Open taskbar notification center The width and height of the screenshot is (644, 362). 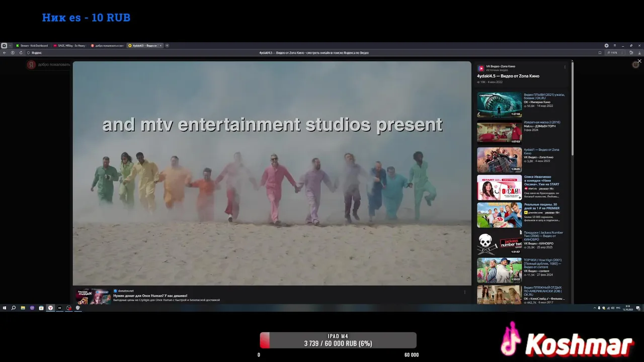pyautogui.click(x=637, y=308)
